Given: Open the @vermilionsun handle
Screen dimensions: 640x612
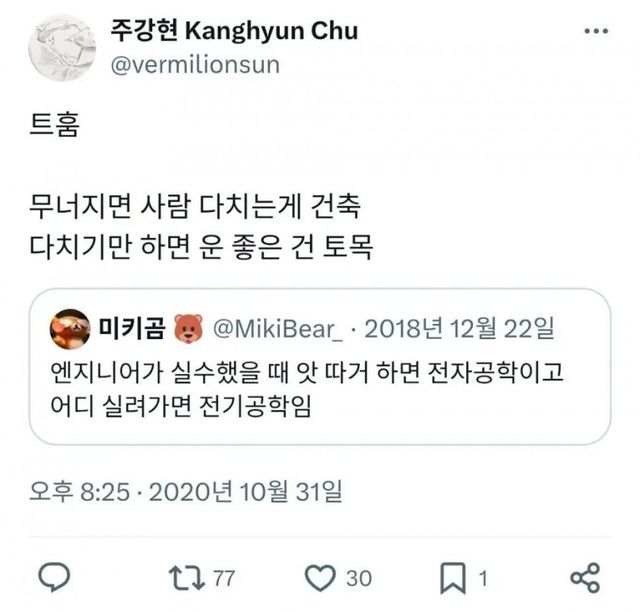Looking at the screenshot, I should 195,65.
